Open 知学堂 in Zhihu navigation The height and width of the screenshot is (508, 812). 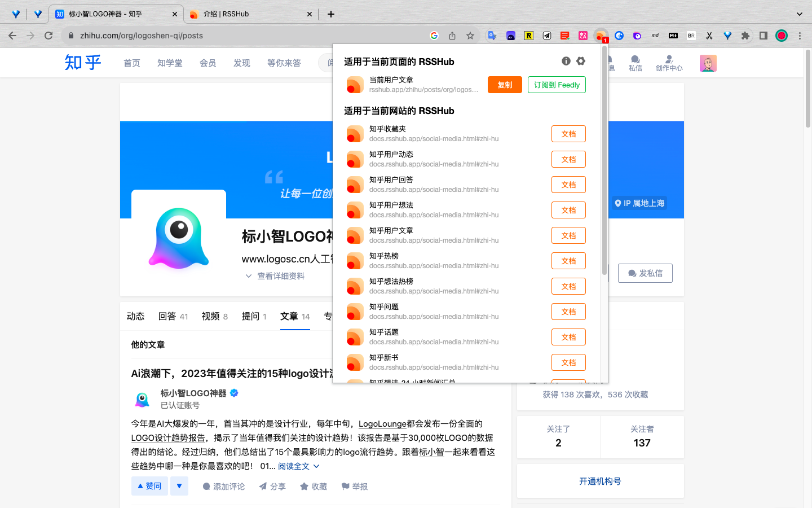(x=170, y=63)
